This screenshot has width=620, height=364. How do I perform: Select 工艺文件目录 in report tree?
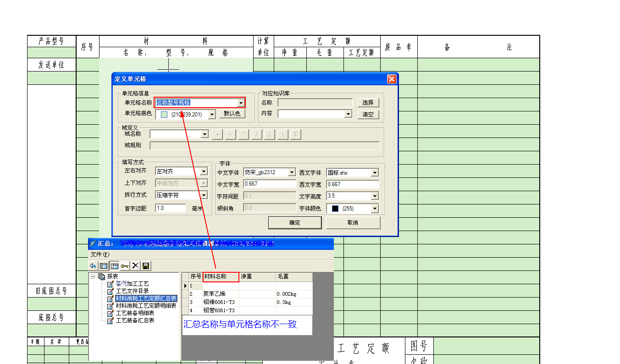[x=132, y=291]
